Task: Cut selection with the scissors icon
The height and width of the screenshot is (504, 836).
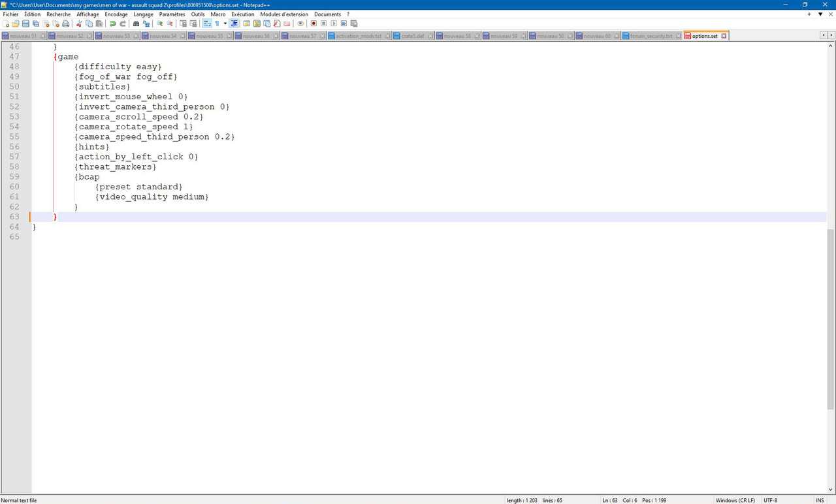Action: 79,24
